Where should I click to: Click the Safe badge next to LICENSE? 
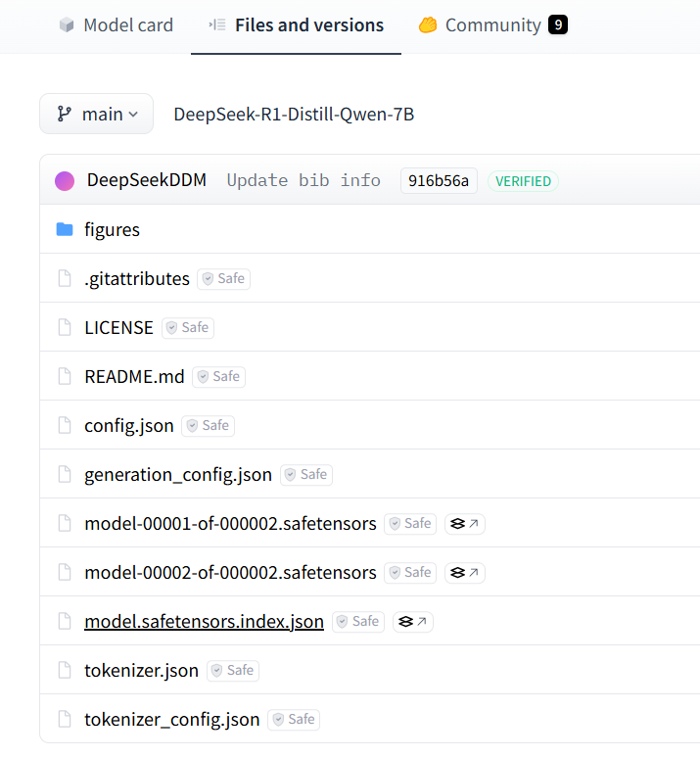(x=188, y=328)
